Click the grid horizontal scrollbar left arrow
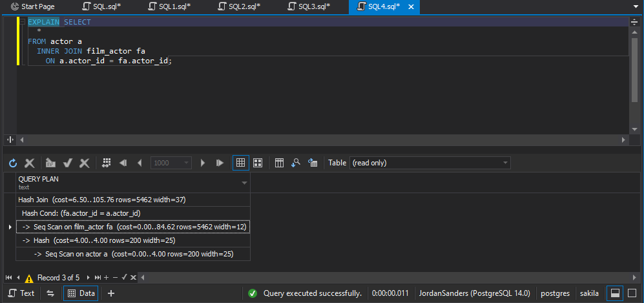The height and width of the screenshot is (303, 644). 143,278
